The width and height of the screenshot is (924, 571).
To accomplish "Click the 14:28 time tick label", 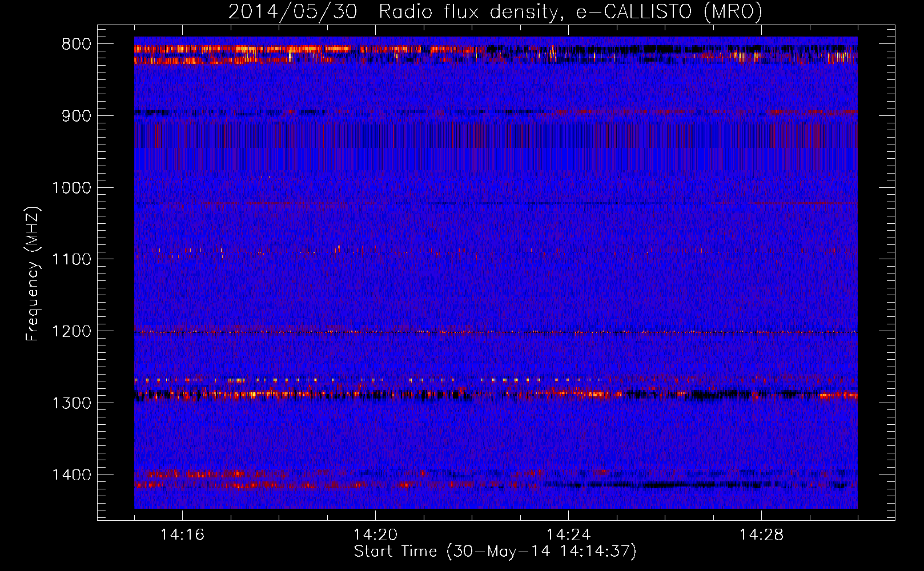I will [761, 535].
